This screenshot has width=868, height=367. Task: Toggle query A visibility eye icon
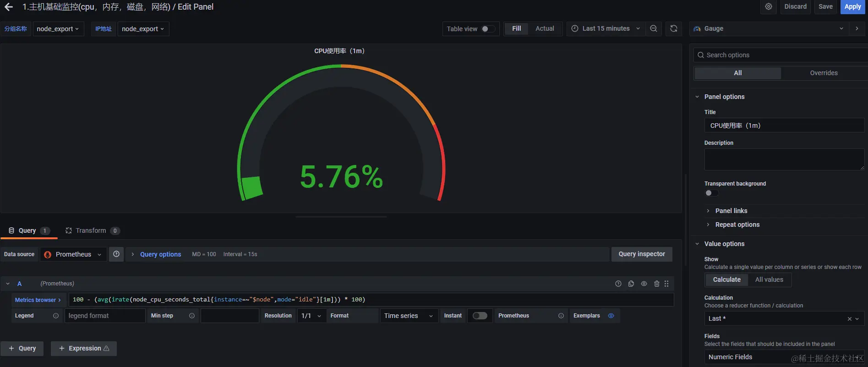tap(644, 284)
